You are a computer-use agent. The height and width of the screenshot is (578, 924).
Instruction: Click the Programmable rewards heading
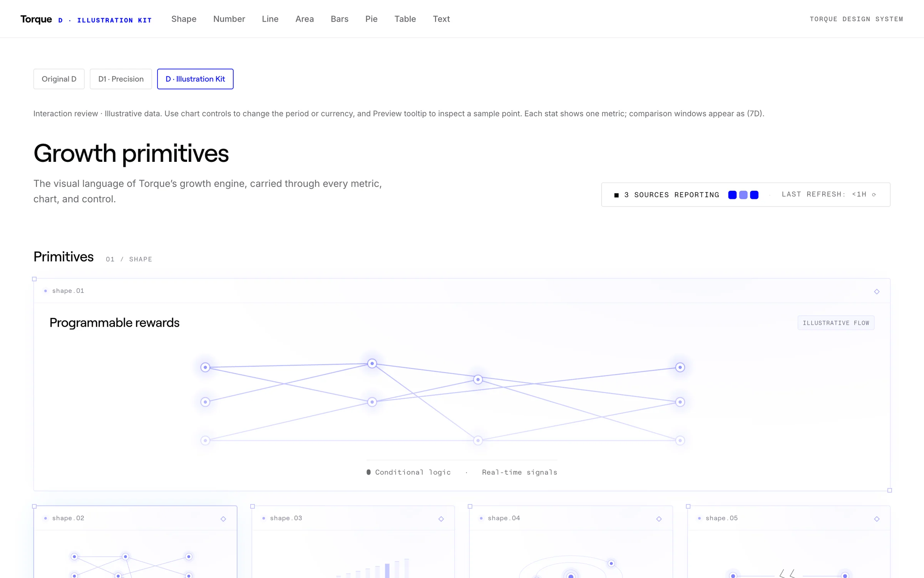pos(114,323)
